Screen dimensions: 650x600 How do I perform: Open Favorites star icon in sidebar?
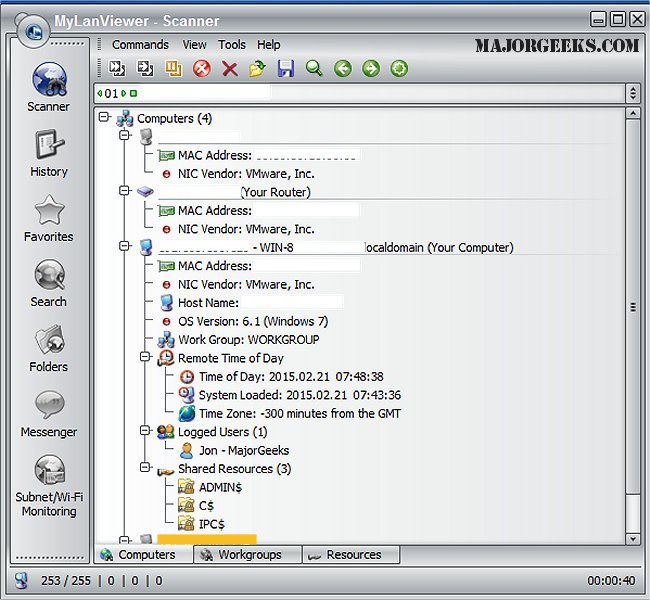click(48, 217)
